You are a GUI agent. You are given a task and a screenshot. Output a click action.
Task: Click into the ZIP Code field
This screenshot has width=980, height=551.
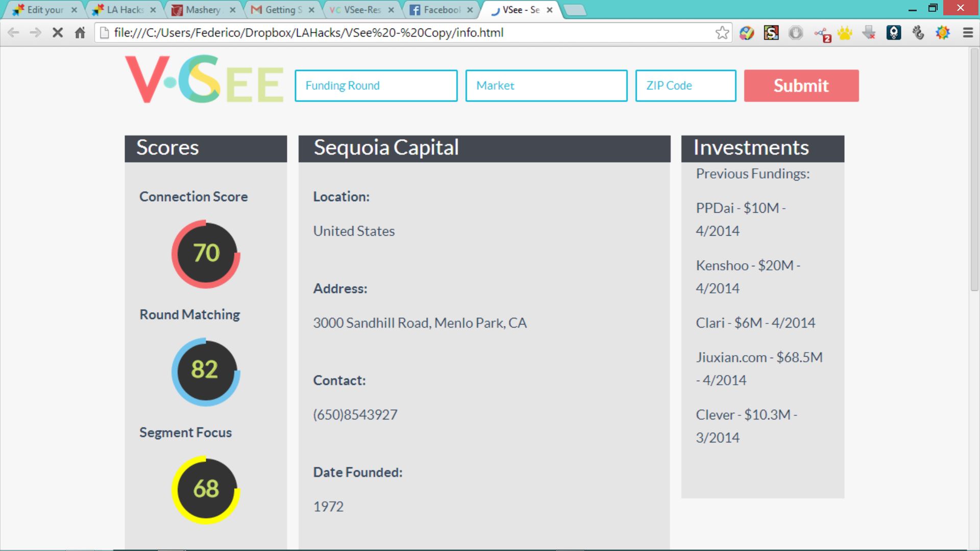(x=685, y=86)
